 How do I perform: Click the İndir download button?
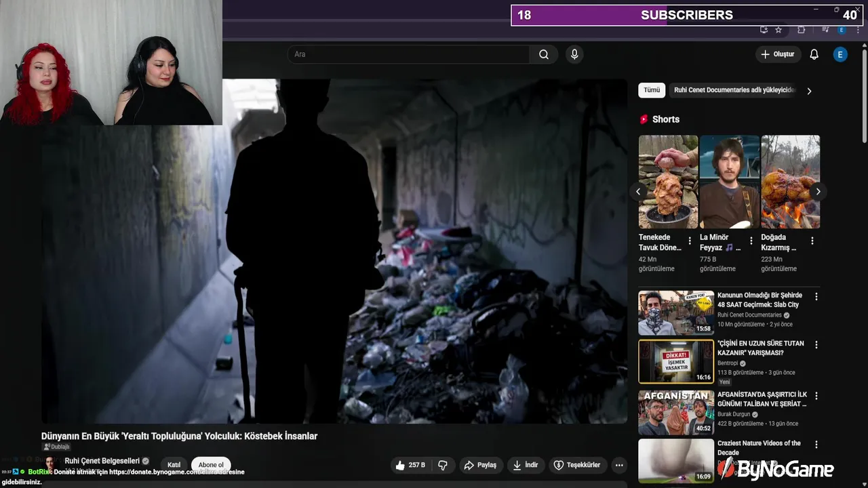526,465
